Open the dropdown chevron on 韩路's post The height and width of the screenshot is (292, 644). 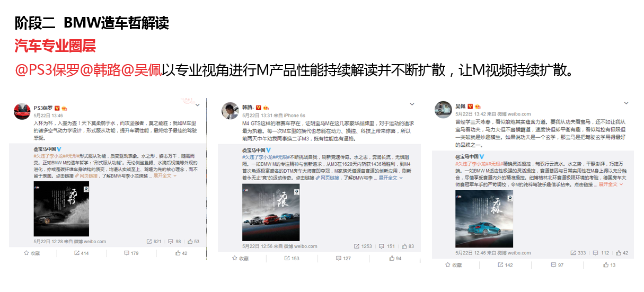point(412,104)
